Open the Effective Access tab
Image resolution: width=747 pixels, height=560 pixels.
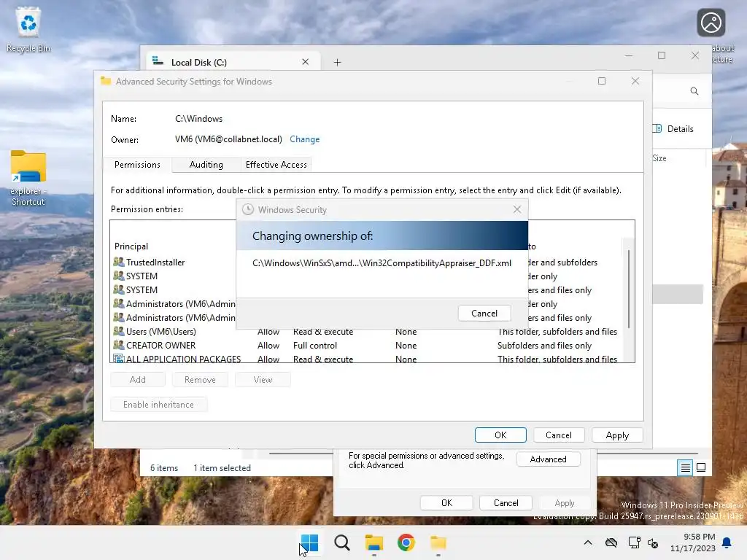point(276,164)
